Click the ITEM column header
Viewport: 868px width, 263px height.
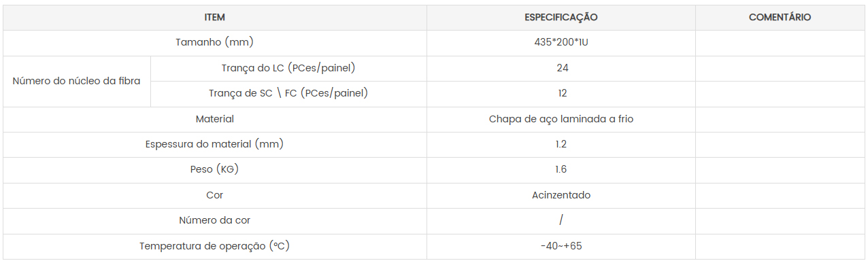[214, 18]
